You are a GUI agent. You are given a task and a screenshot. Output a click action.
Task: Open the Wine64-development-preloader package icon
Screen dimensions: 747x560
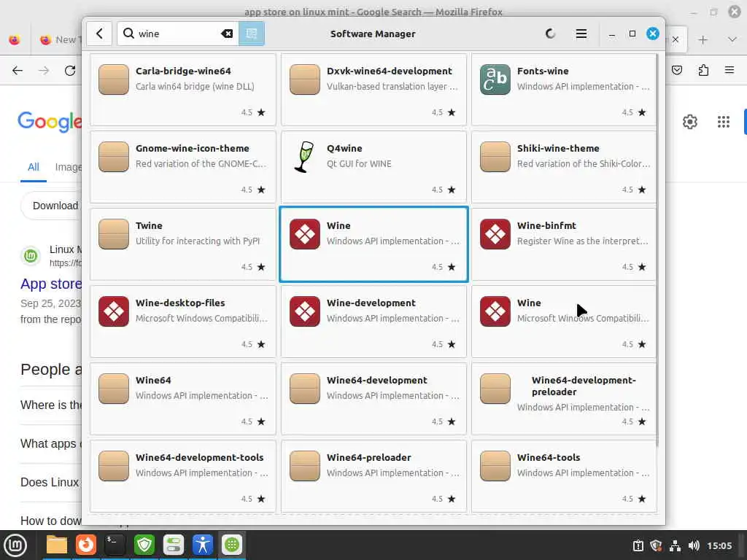(495, 389)
